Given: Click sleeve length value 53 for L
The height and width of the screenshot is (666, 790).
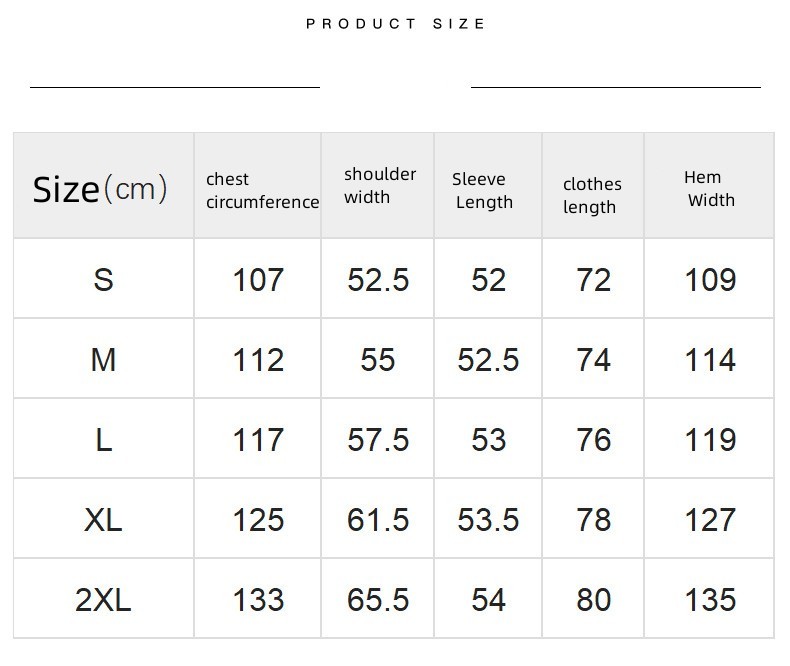Looking at the screenshot, I should [x=488, y=440].
